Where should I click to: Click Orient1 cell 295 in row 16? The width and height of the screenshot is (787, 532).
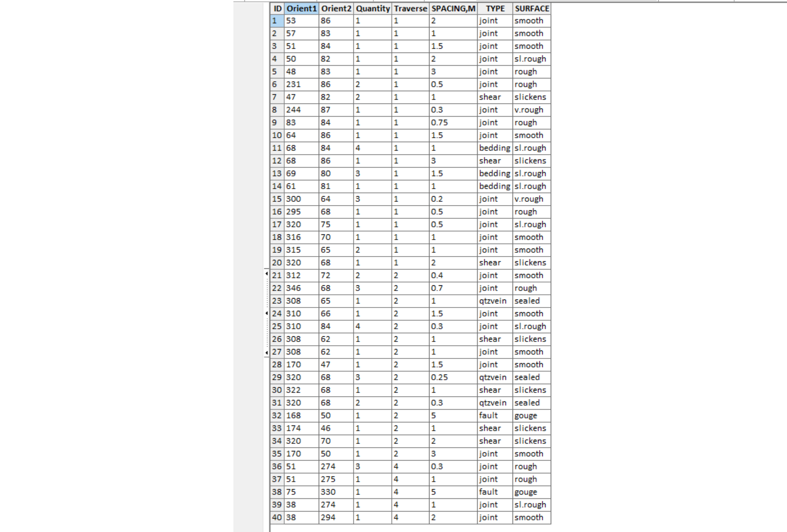pos(301,212)
